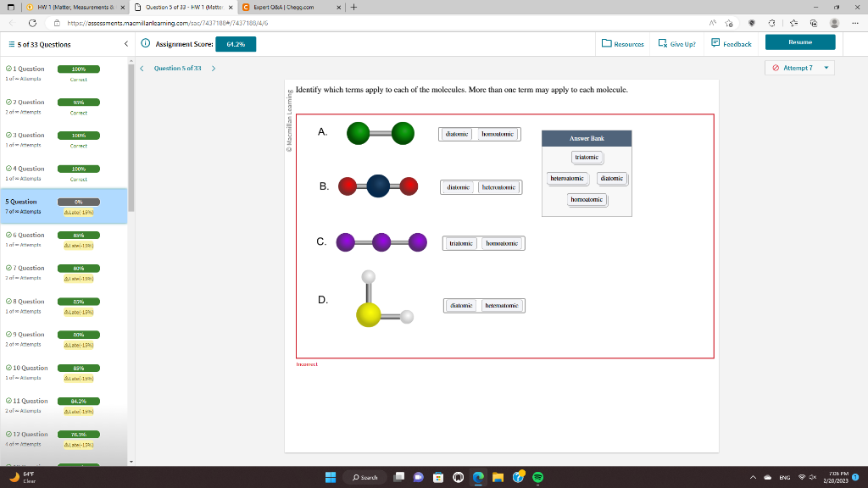Viewport: 868px width, 488px height.
Task: Click the triatomic chip for molecule C
Action: coord(461,243)
